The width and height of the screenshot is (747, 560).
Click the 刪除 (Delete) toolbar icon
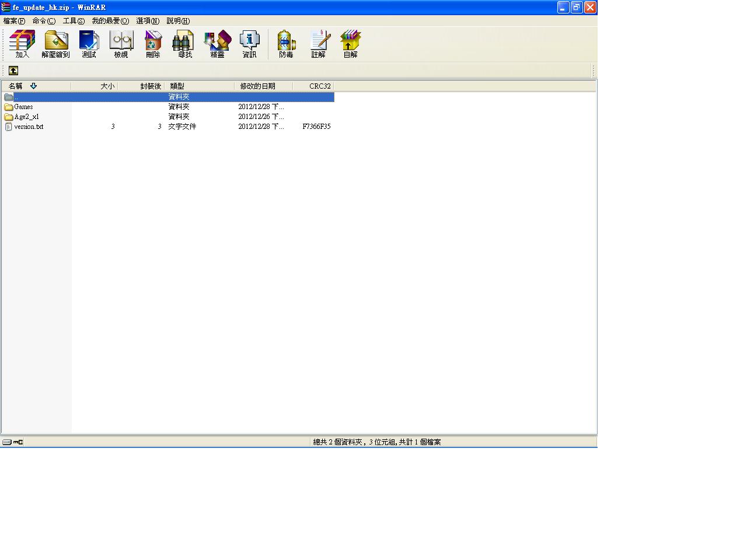(x=153, y=44)
